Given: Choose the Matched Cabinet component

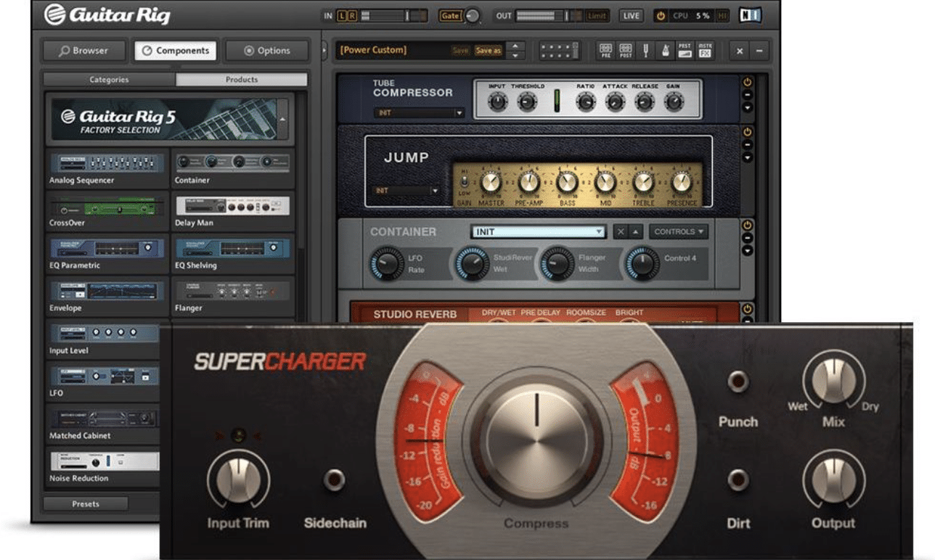Looking at the screenshot, I should [x=103, y=425].
